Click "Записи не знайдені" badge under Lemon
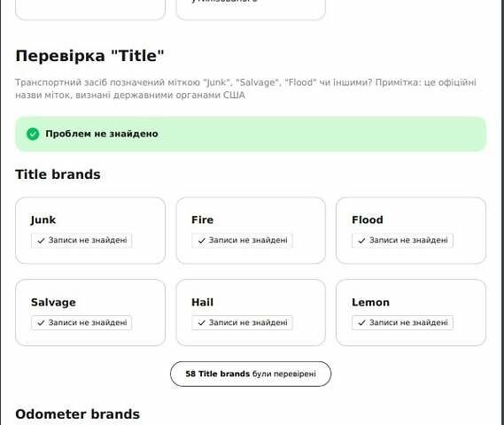The image size is (504, 425). (x=402, y=322)
